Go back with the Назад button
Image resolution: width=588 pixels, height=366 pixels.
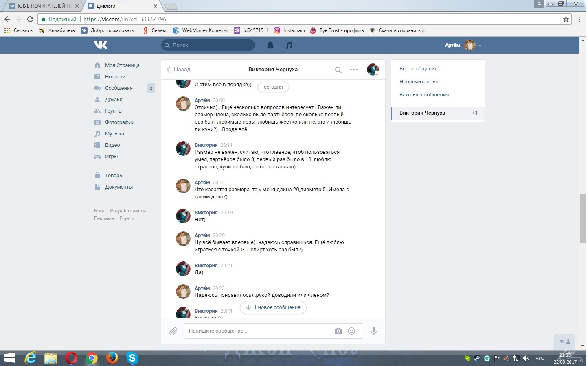(178, 69)
